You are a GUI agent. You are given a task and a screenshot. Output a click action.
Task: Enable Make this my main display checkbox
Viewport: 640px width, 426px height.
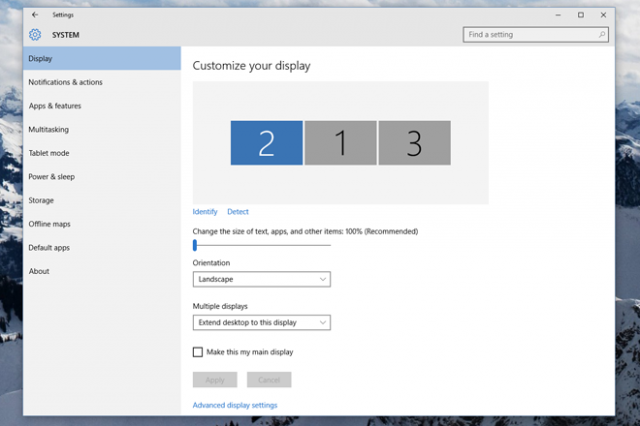(198, 352)
